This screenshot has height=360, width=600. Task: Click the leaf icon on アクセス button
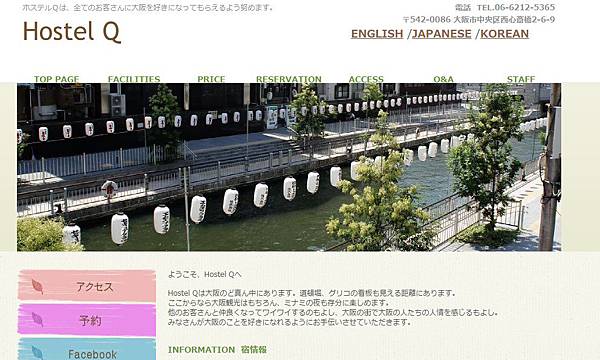click(37, 286)
